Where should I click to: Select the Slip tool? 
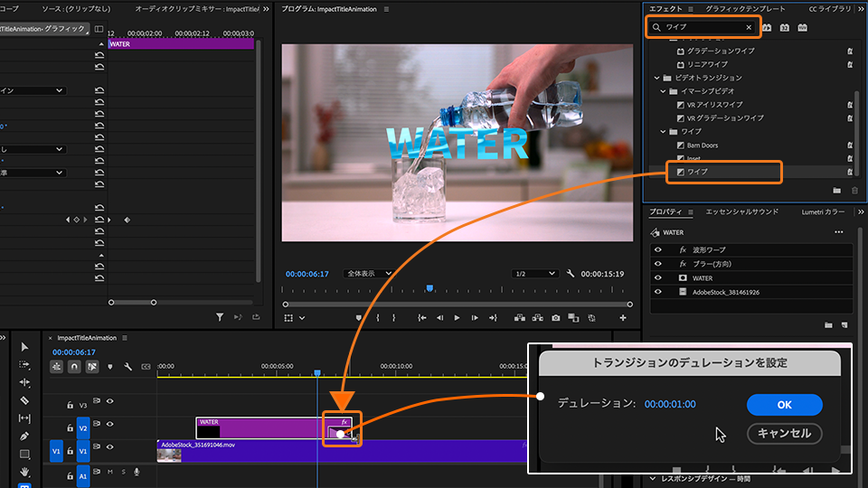(24, 418)
